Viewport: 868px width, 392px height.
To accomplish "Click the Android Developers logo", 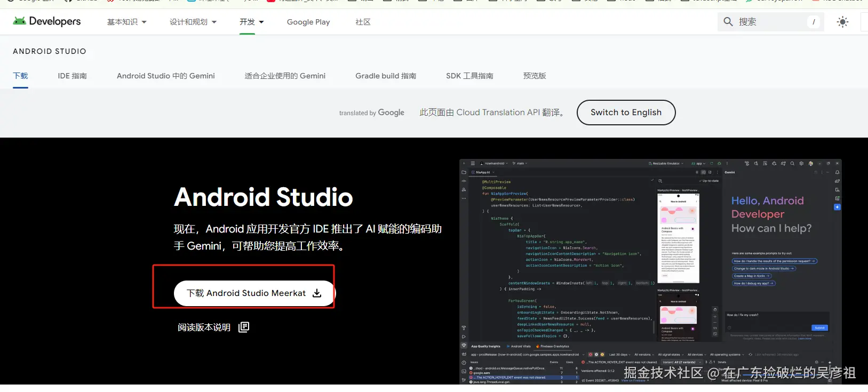I will tap(47, 21).
